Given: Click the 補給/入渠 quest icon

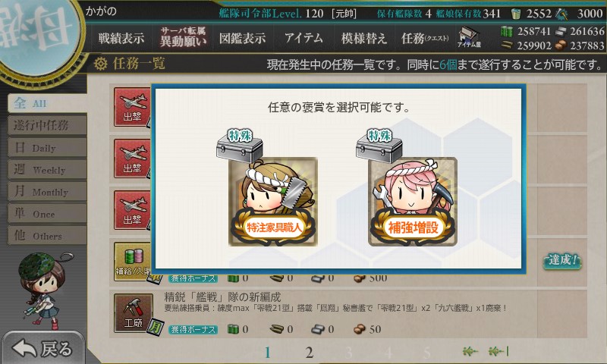Looking at the screenshot, I should click(x=132, y=262).
